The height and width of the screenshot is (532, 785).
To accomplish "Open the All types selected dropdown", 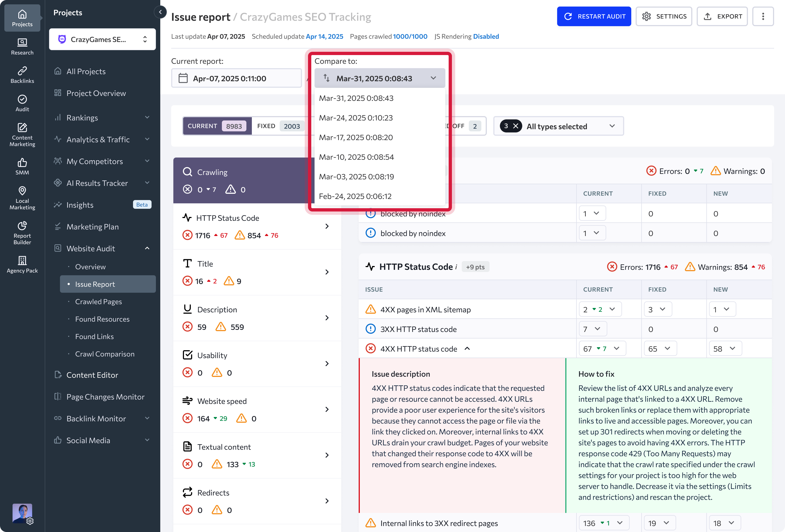I will point(558,126).
